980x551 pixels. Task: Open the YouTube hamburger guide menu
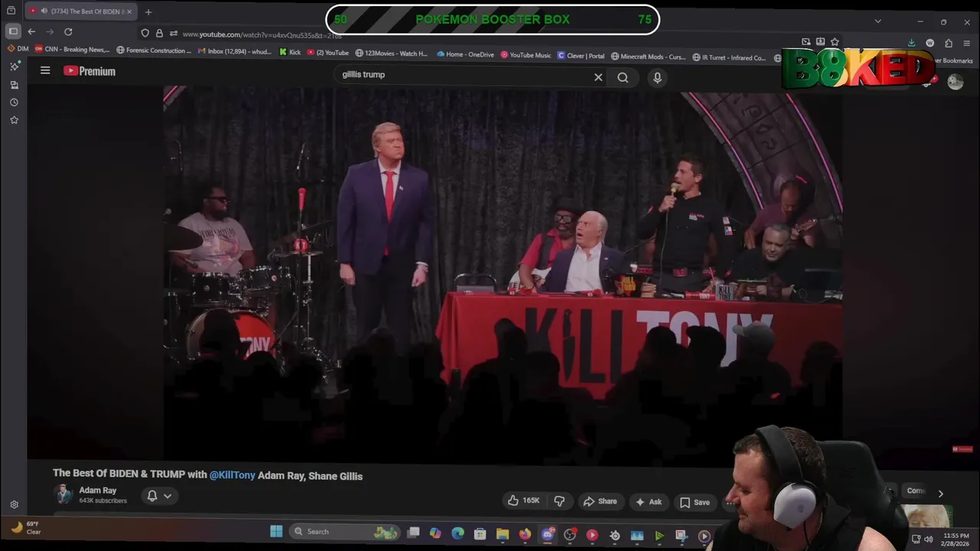pos(45,70)
